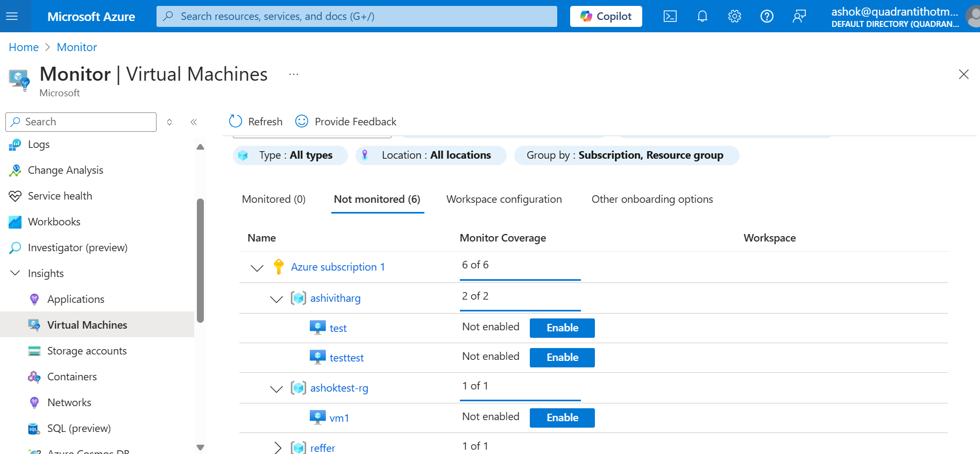Click the Refresh icon in toolbar
Screen dimensions: 980x454
pos(236,121)
